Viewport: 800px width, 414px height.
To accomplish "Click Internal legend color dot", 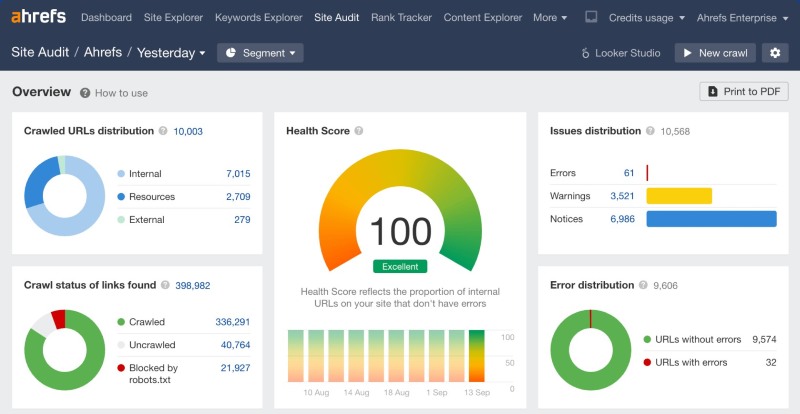I will click(x=121, y=174).
